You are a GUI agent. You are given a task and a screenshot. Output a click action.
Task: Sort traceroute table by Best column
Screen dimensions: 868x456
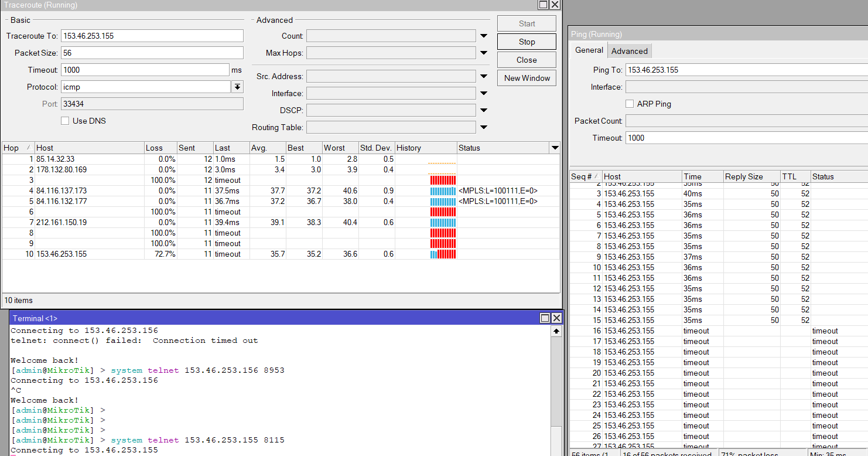(x=304, y=148)
